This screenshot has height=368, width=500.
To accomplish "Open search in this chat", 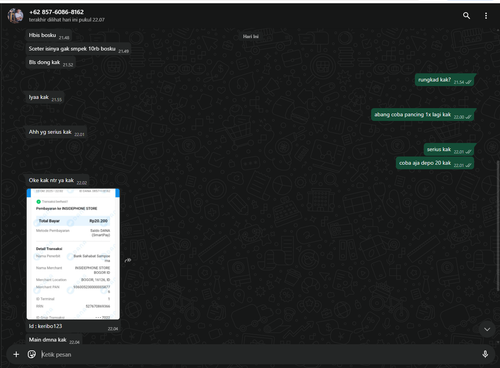I will pos(466,15).
